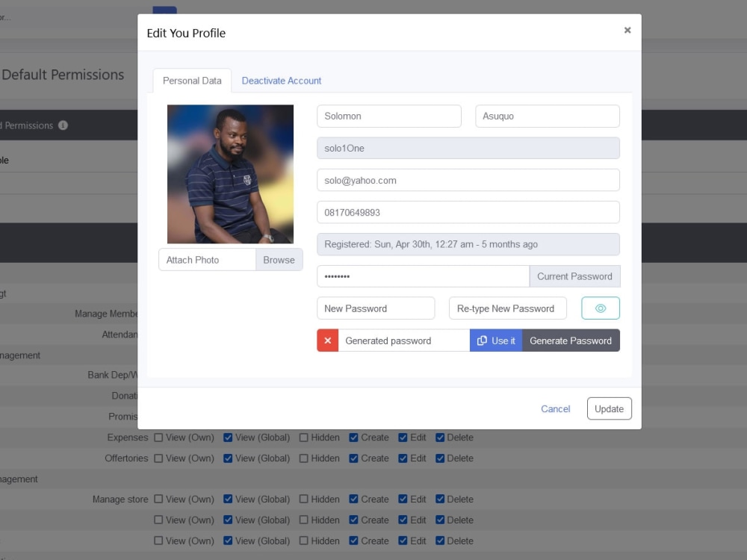Click the Generated password field
The height and width of the screenshot is (560, 747).
pos(404,340)
